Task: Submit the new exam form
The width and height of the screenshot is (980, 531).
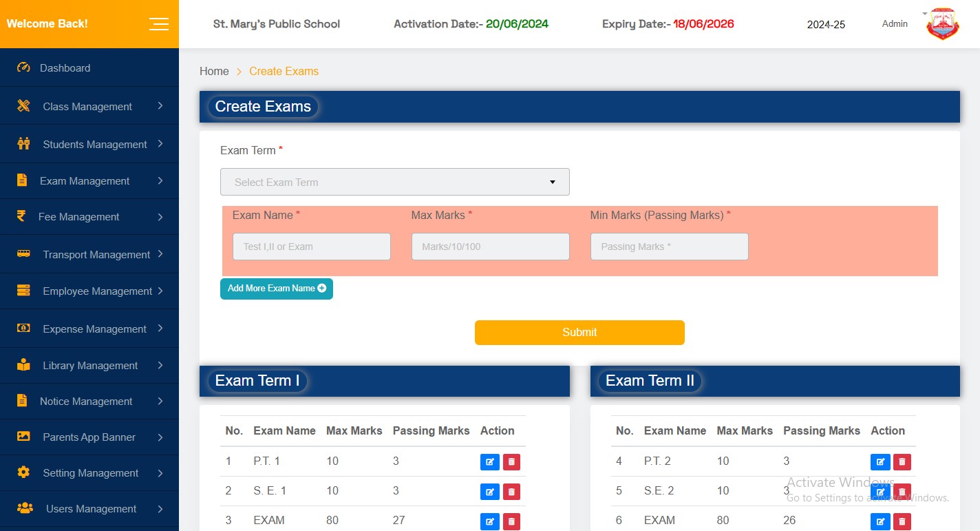Action: 579,332
